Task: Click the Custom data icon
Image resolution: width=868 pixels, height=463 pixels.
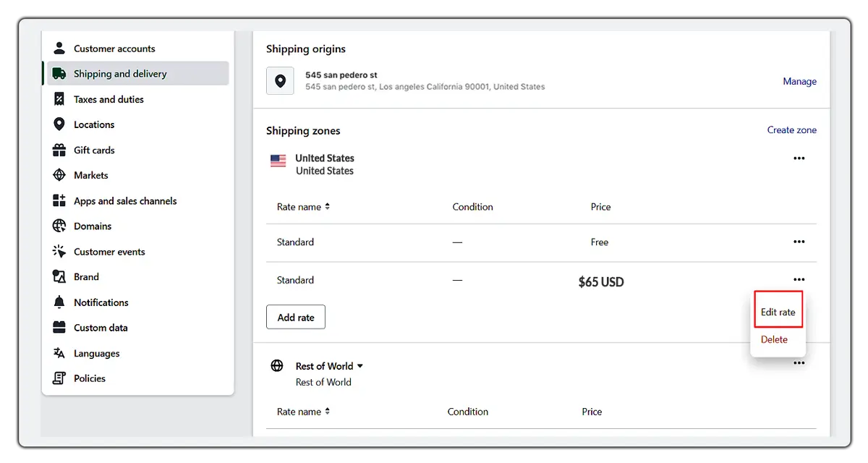Action: [x=59, y=328]
